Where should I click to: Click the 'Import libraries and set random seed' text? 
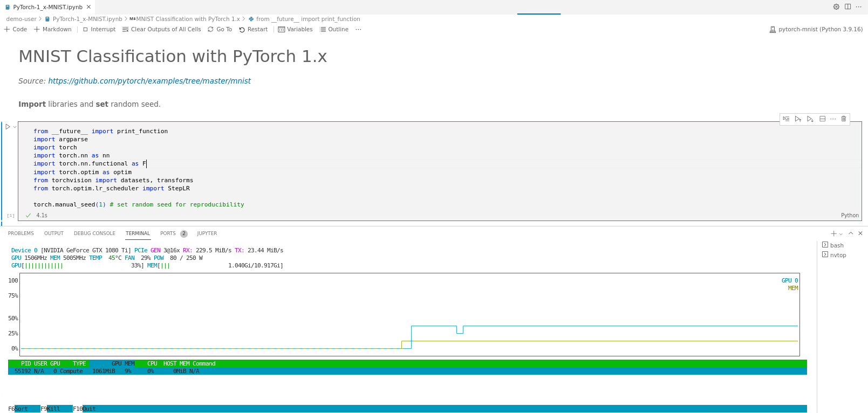point(90,104)
